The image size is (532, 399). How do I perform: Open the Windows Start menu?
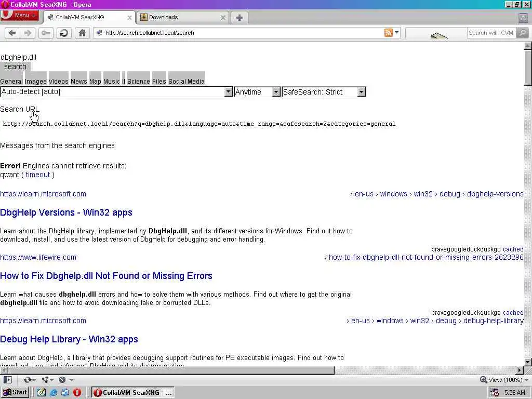pyautogui.click(x=15, y=393)
